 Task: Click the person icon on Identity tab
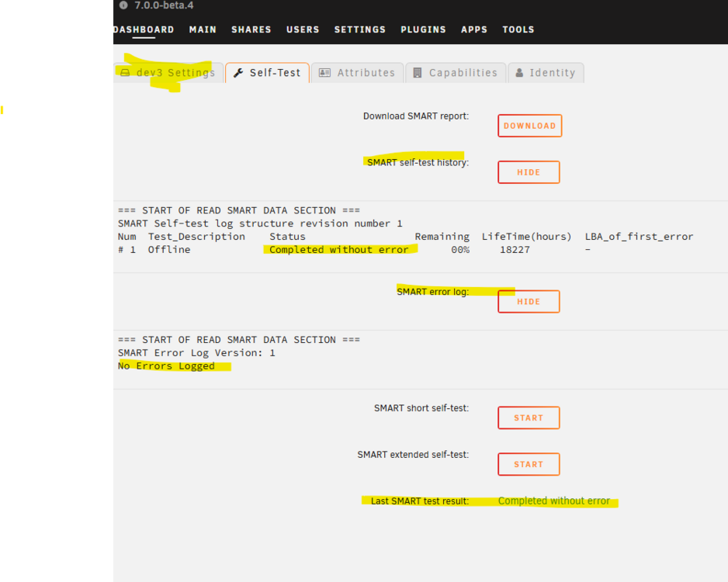click(519, 73)
